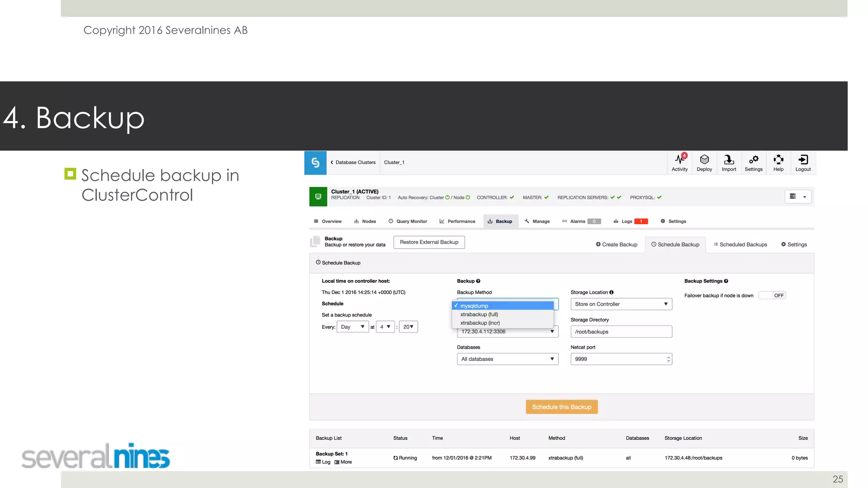Click the Logout icon
This screenshot has width=868, height=488.
click(x=803, y=163)
